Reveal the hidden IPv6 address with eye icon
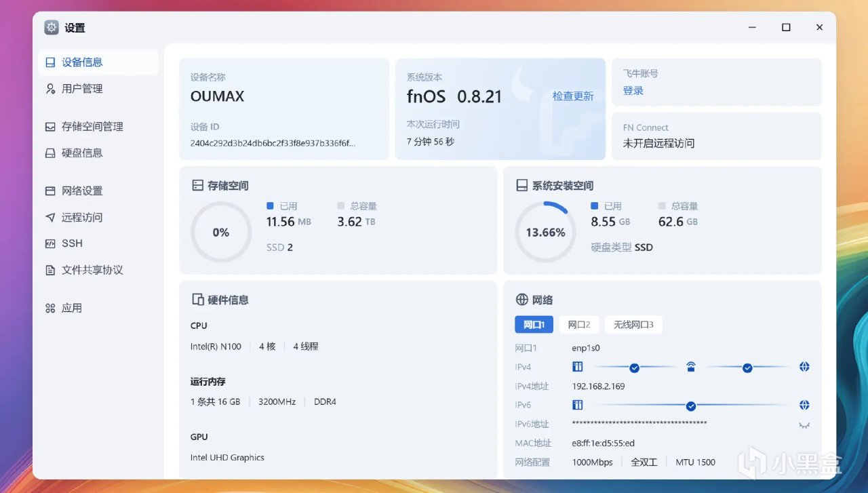 [x=804, y=425]
